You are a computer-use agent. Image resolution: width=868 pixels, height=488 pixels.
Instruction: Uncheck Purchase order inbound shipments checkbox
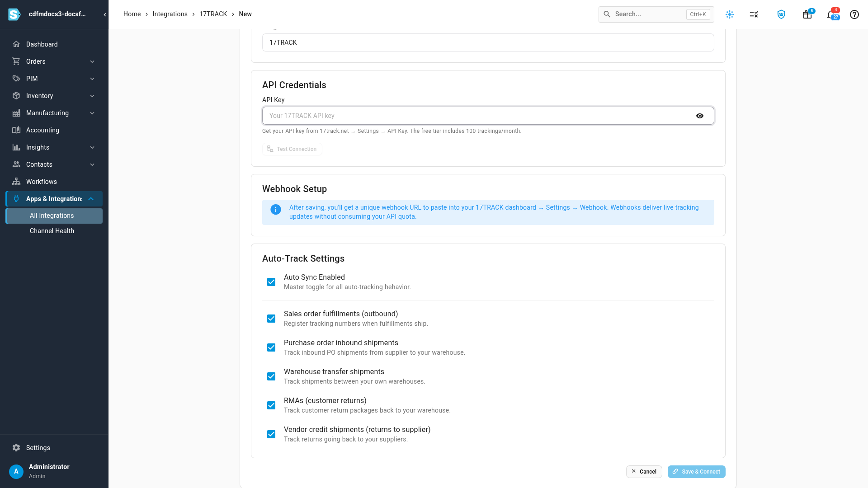click(x=271, y=347)
